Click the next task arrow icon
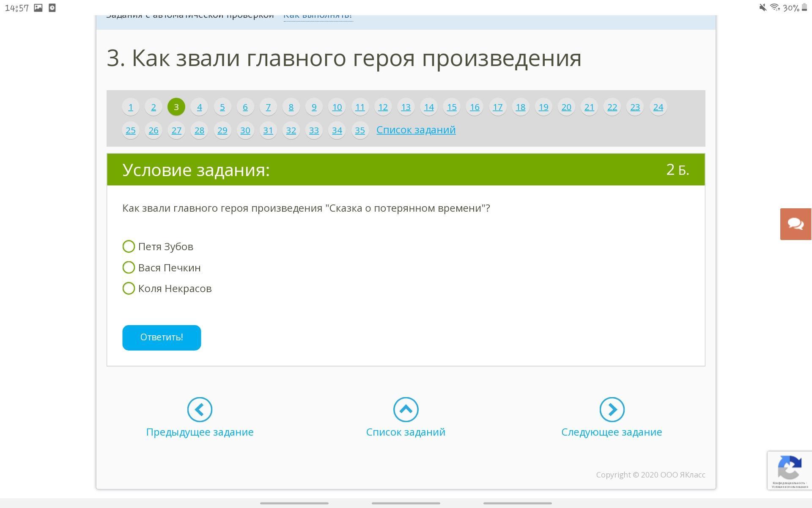This screenshot has width=812, height=508. [612, 409]
